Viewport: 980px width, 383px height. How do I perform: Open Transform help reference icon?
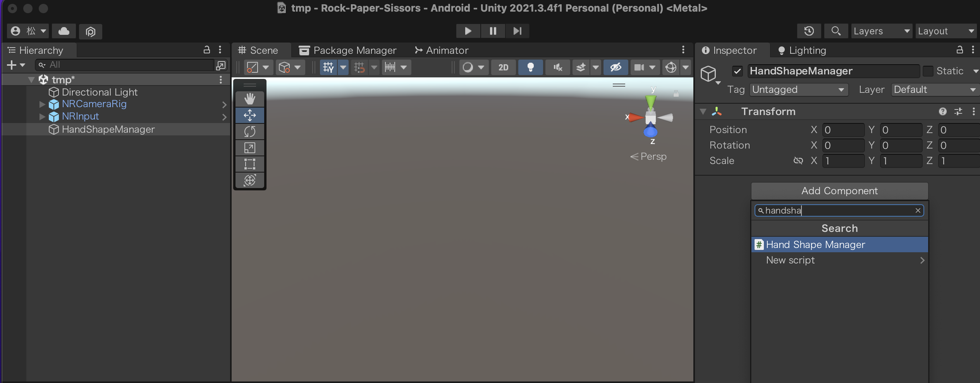click(943, 111)
